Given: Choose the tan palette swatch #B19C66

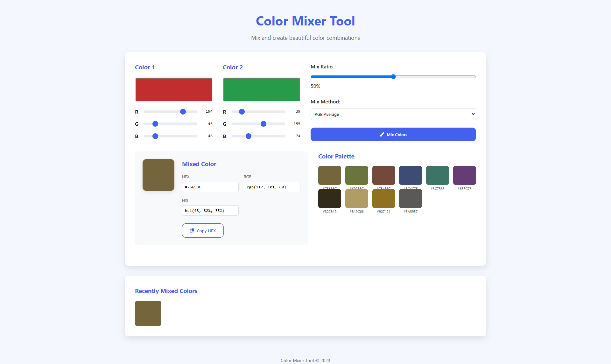Looking at the screenshot, I should [x=356, y=199].
